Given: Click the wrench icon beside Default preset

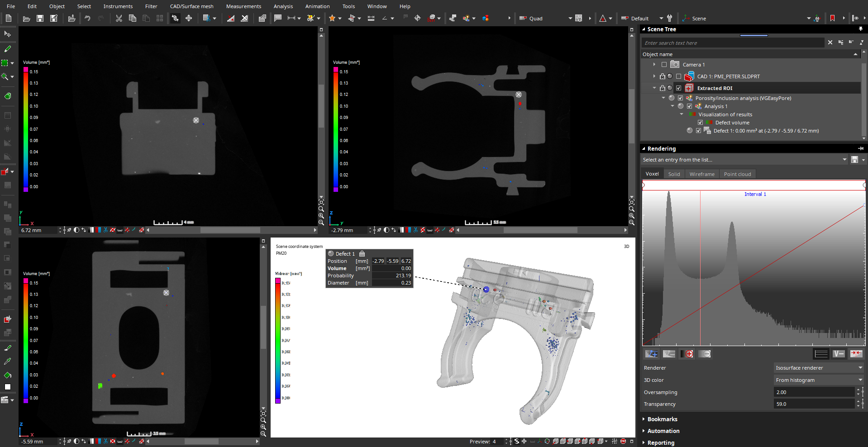Looking at the screenshot, I should point(670,19).
